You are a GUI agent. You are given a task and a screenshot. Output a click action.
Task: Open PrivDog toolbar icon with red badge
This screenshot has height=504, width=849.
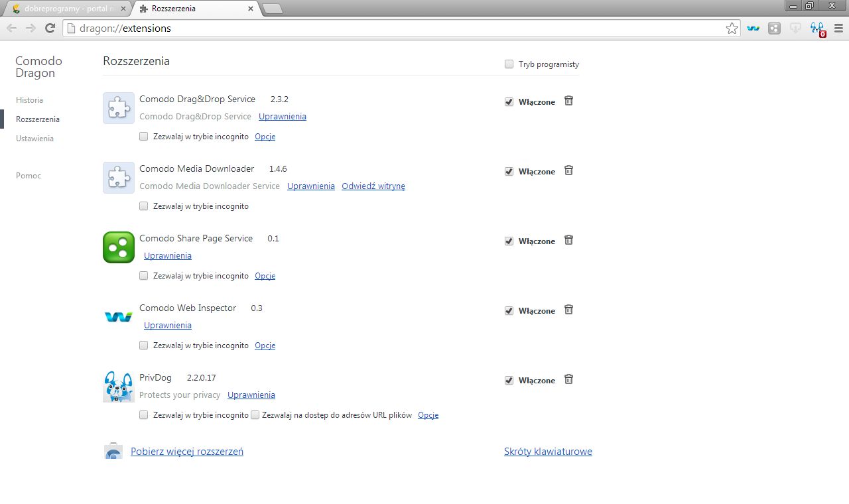(x=817, y=29)
